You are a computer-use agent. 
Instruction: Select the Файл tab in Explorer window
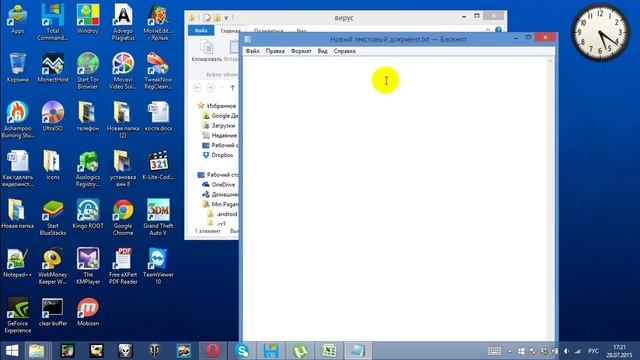(x=201, y=31)
